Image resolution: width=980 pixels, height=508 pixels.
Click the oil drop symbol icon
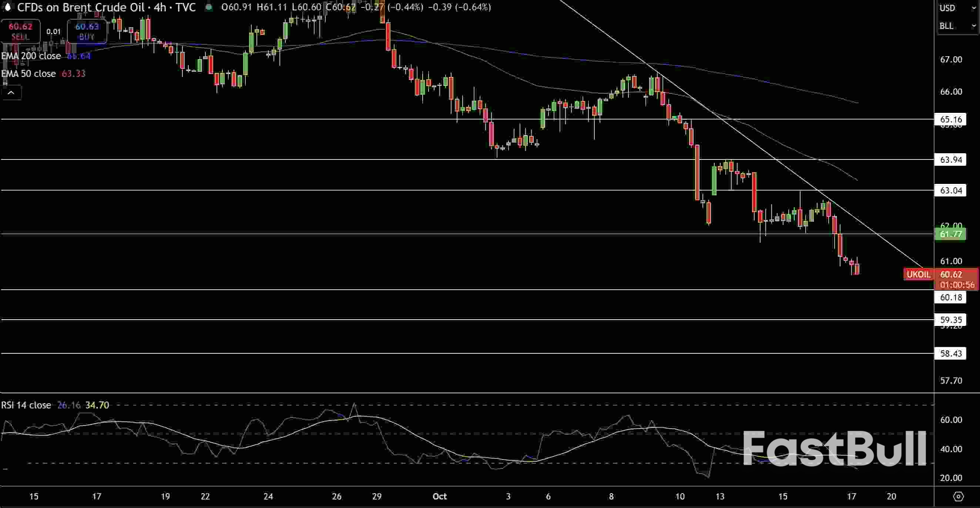click(7, 7)
